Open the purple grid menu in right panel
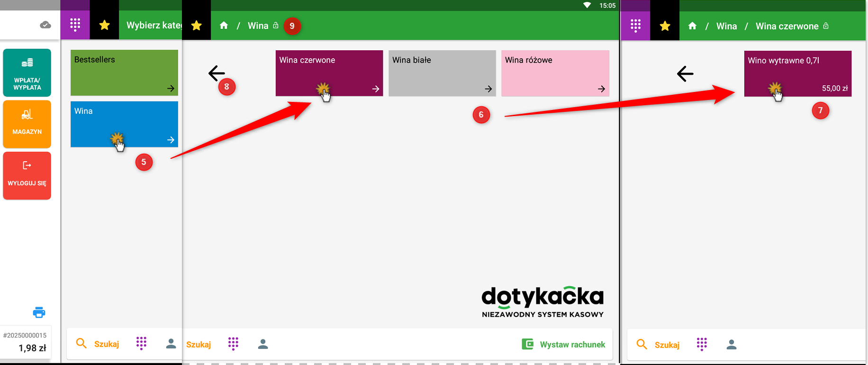868x365 pixels. point(635,26)
